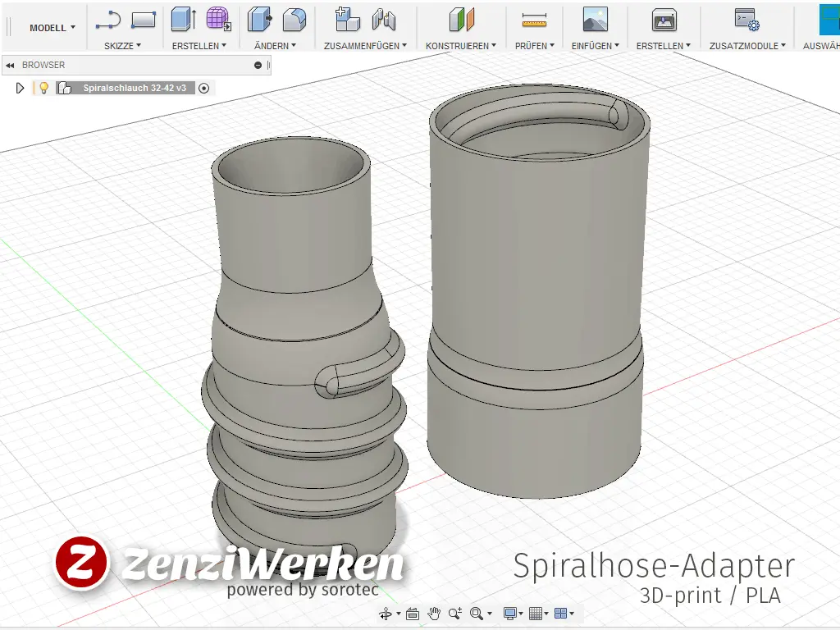This screenshot has height=630, width=840.
Task: Expand the Spiralschlauch 32-42 v3 tree node
Action: 20,88
